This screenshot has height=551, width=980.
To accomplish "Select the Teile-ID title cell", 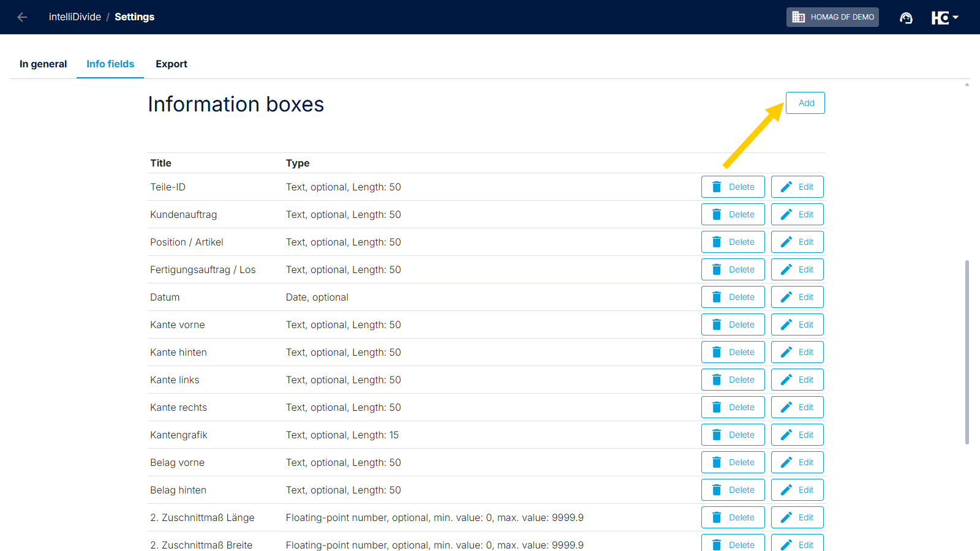I will point(168,187).
